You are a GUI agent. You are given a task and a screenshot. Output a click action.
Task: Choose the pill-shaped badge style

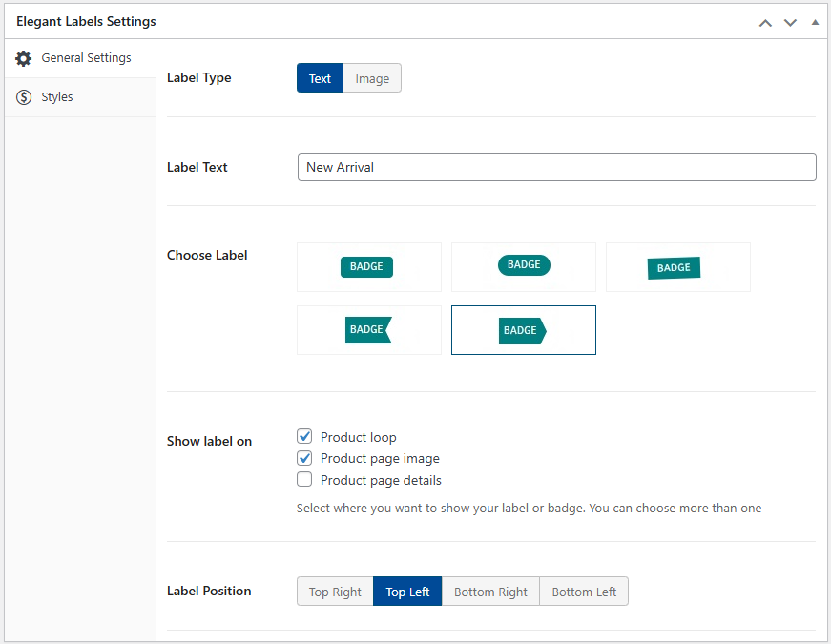[x=523, y=266]
